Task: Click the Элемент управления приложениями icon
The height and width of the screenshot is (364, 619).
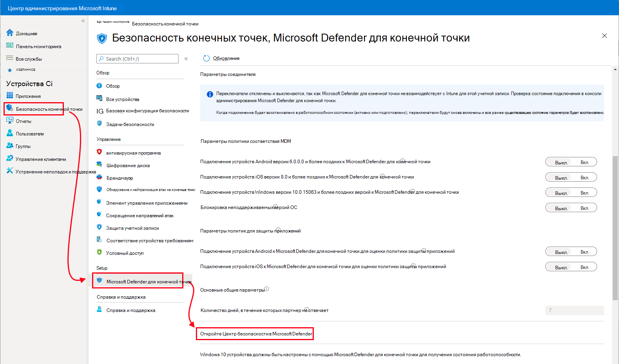Action: (x=99, y=202)
